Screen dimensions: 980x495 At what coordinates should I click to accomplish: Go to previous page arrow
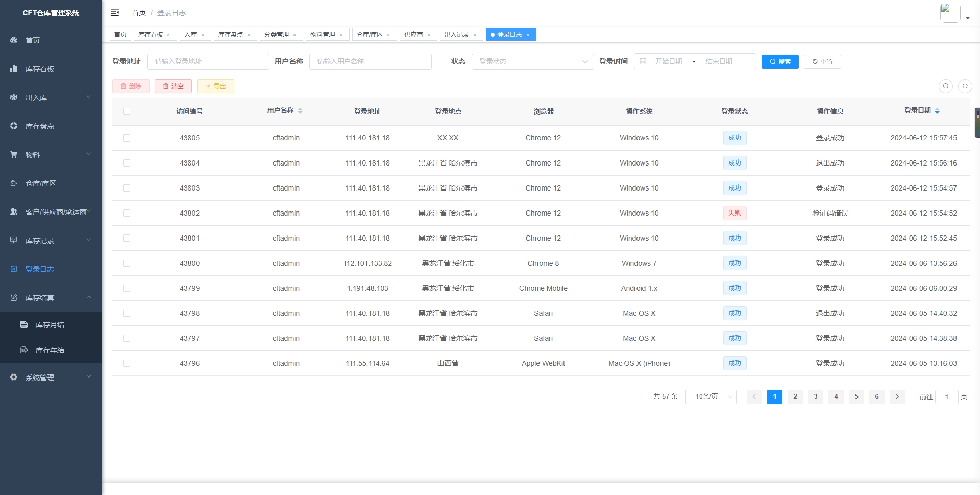(x=754, y=396)
